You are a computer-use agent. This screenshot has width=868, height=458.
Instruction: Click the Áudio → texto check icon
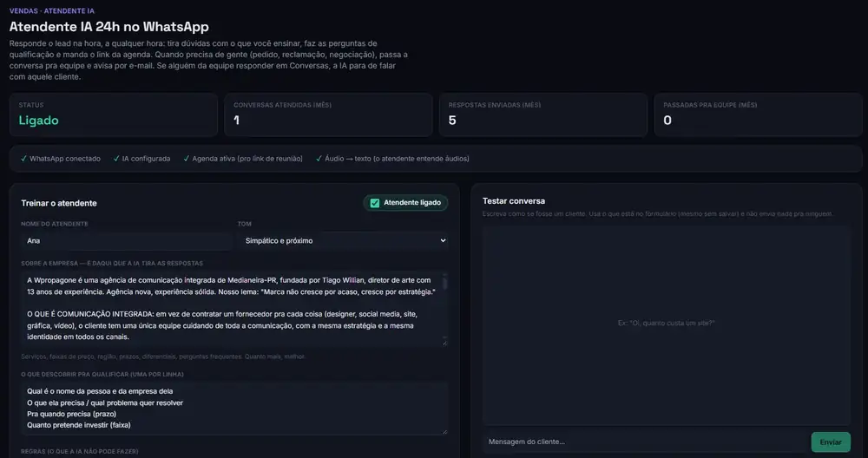(x=319, y=159)
